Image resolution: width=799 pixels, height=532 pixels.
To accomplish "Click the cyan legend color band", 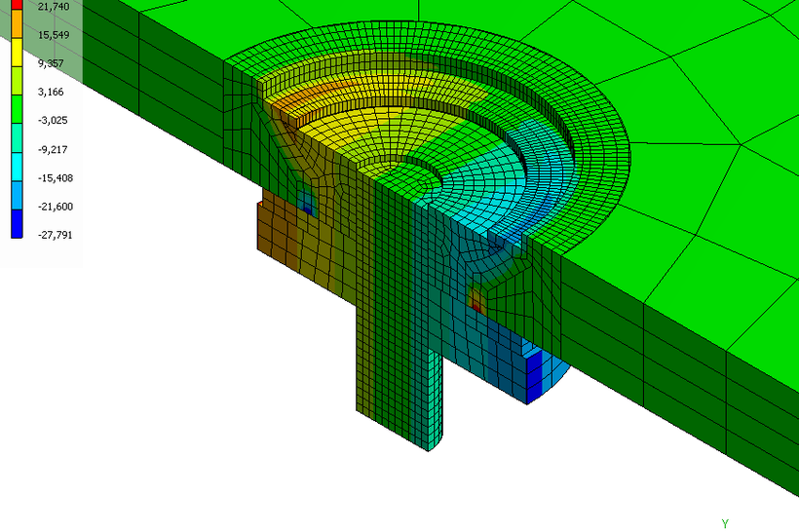I will [17, 167].
